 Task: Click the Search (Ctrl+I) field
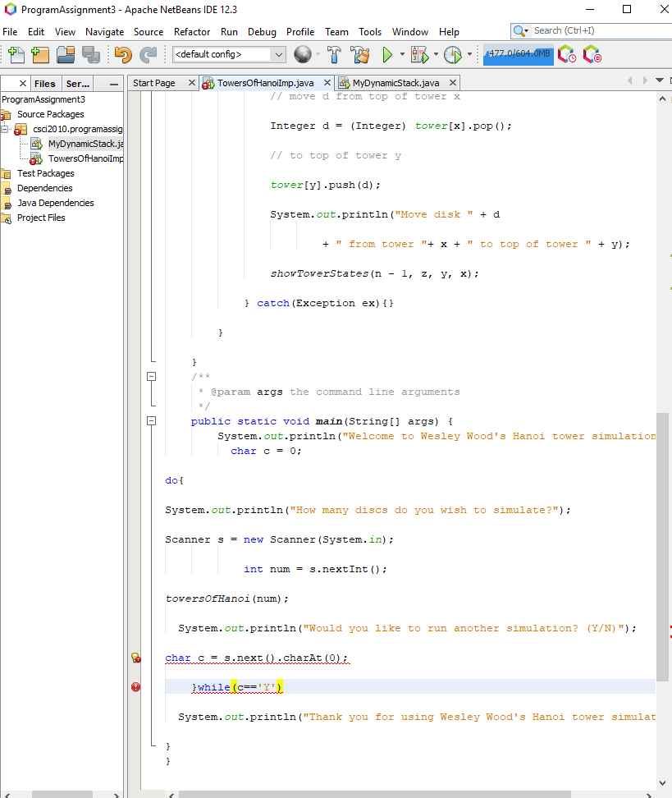[601, 30]
